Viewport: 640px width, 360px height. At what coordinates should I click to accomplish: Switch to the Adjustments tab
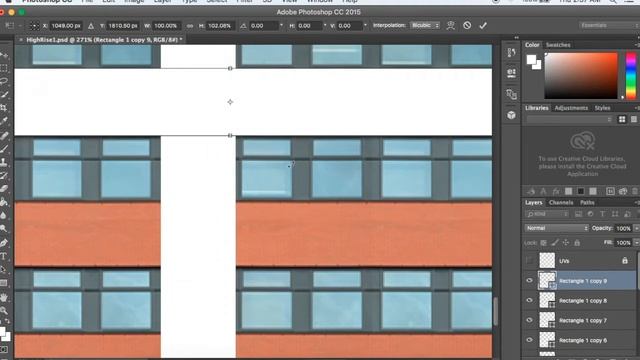click(571, 108)
